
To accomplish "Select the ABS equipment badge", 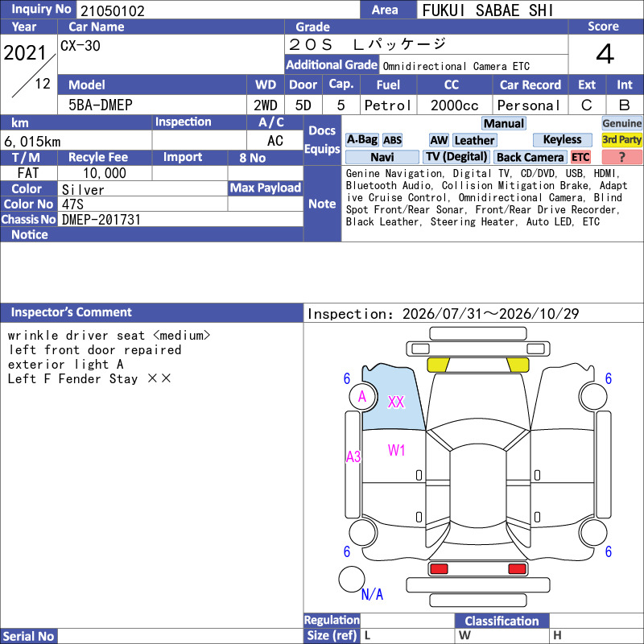I will [x=392, y=140].
